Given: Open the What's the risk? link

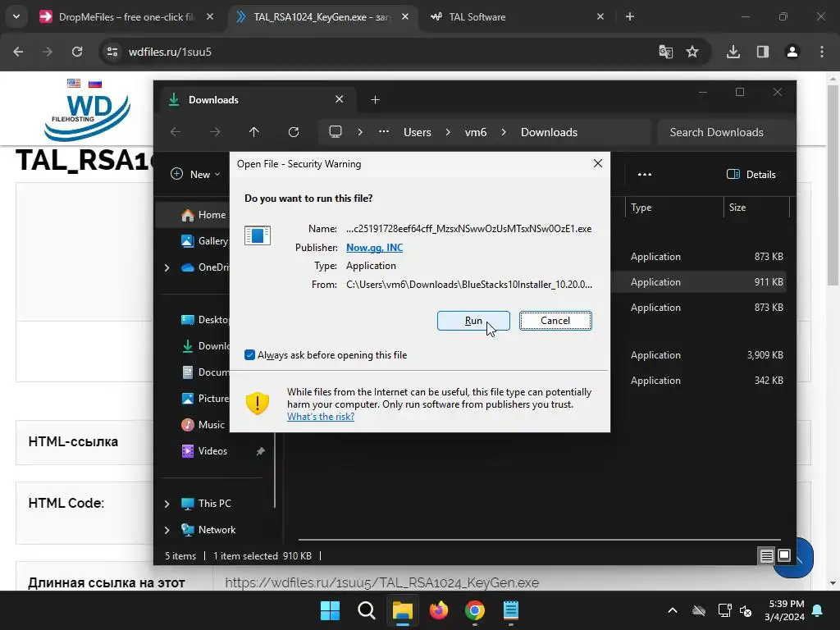Looking at the screenshot, I should [321, 416].
